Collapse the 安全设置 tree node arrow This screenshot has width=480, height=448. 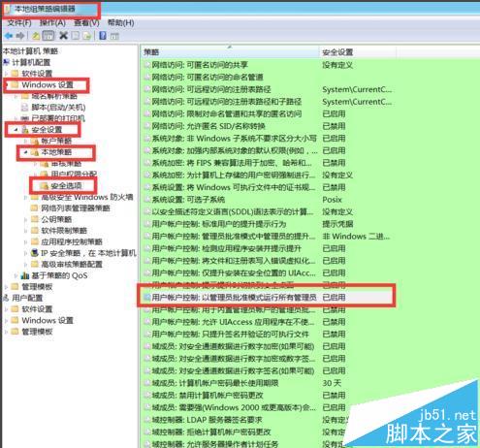coord(16,130)
